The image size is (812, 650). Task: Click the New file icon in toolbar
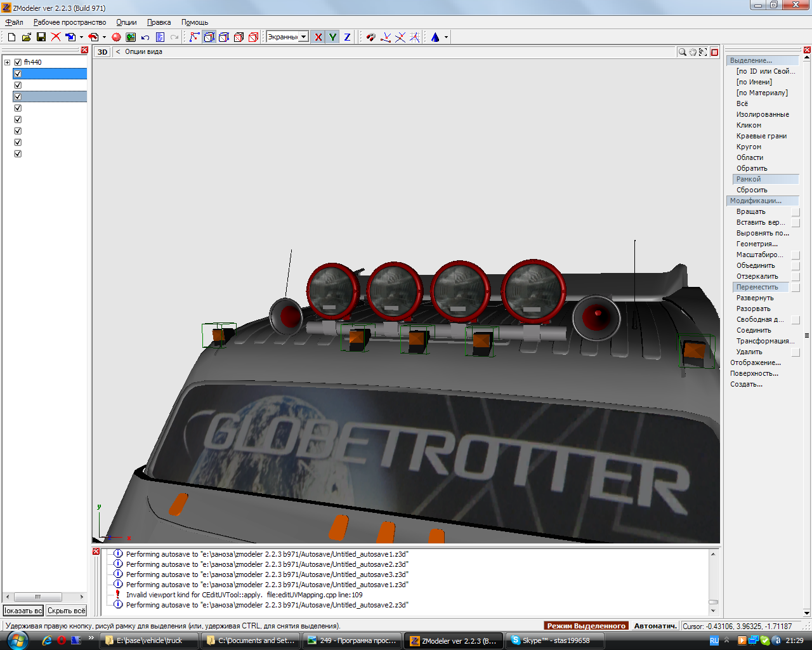(x=11, y=37)
